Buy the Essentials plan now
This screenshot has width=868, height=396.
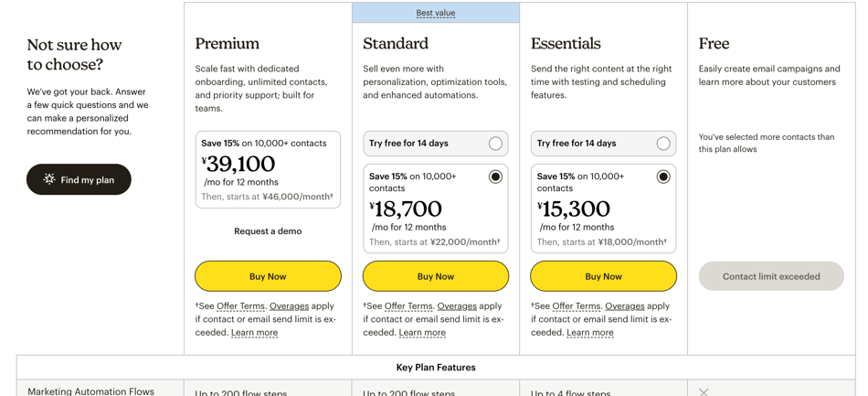(x=603, y=276)
